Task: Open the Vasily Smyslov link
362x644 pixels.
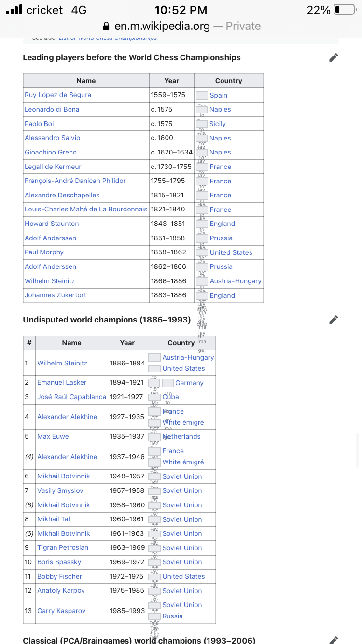Action: click(x=60, y=490)
